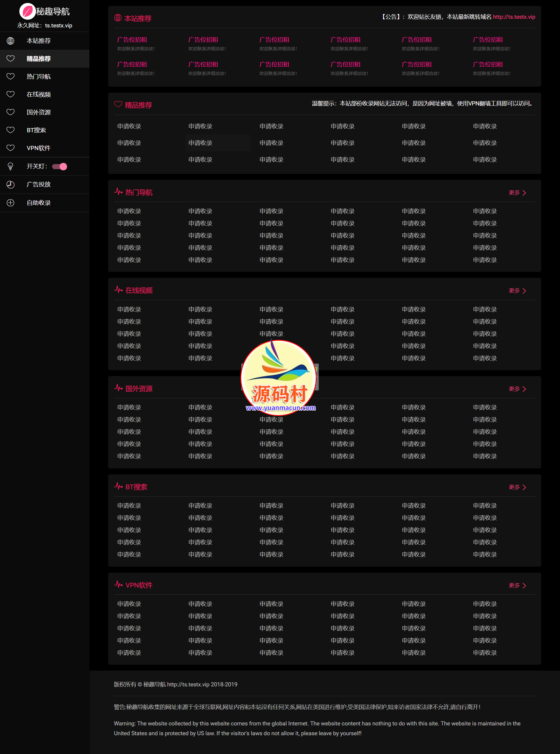
Task: Expand 更多 in 热门导航 section
Action: [517, 192]
